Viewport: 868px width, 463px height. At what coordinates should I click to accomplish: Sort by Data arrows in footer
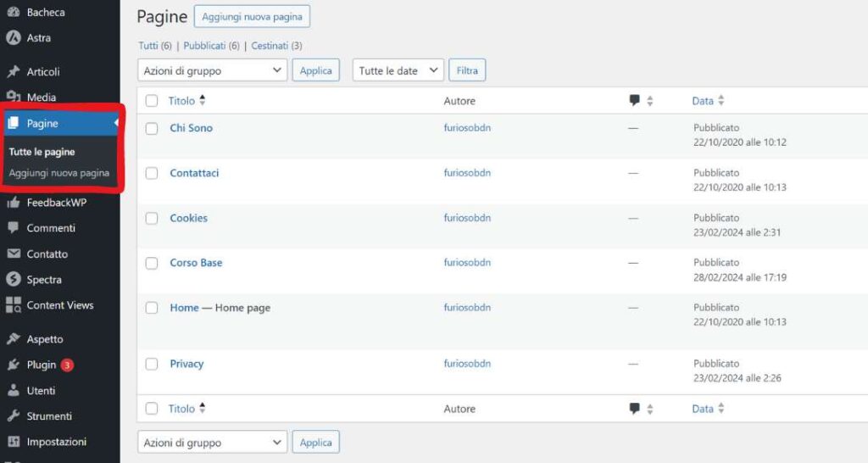point(721,408)
